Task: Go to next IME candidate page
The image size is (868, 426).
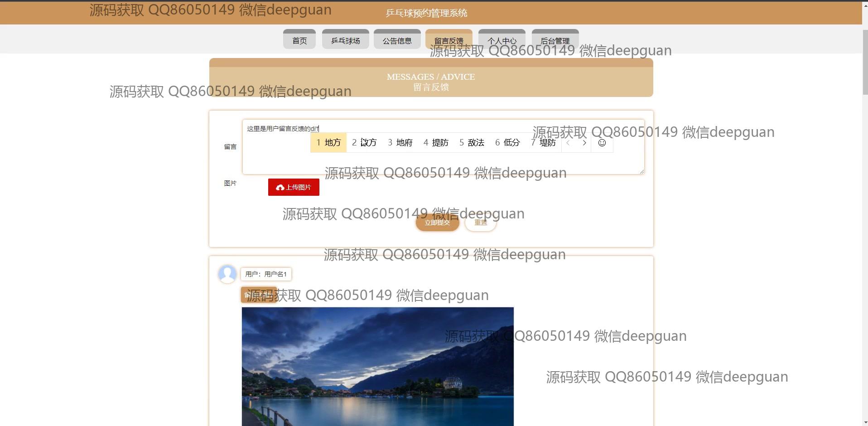Action: pyautogui.click(x=584, y=143)
